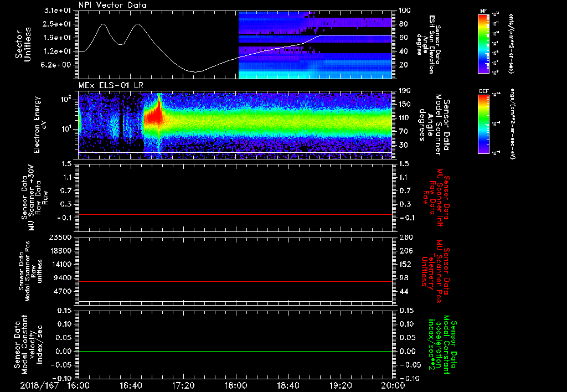Viewport: 567px width, 392px height.
Task: Click the "ESH Sun Elevation Angle" axis label
Action: coord(429,44)
